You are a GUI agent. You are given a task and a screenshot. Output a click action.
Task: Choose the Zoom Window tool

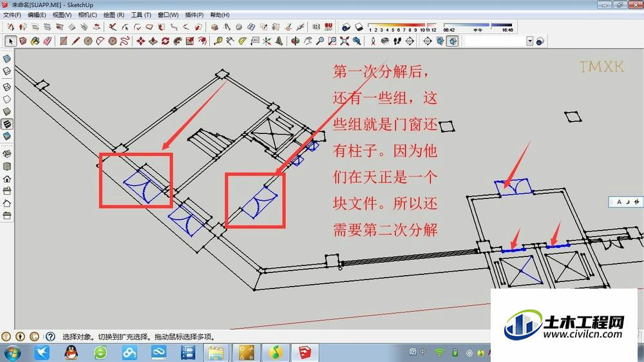(x=332, y=41)
